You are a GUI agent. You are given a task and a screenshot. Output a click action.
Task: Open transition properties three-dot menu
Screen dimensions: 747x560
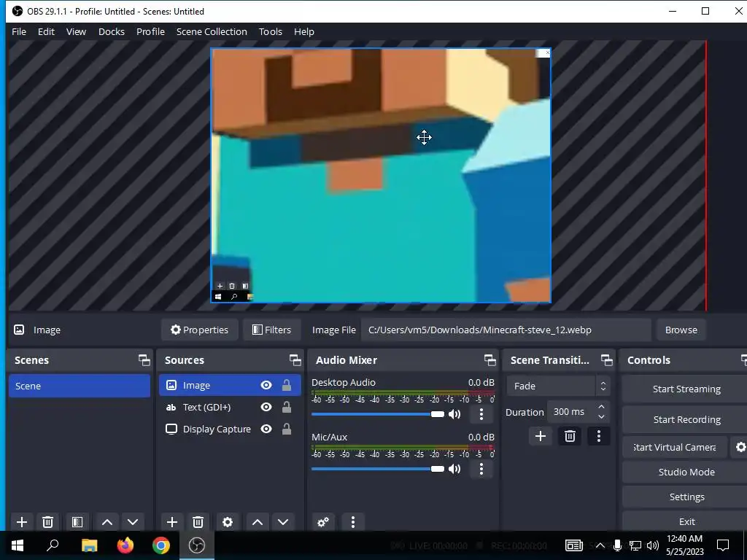(599, 436)
